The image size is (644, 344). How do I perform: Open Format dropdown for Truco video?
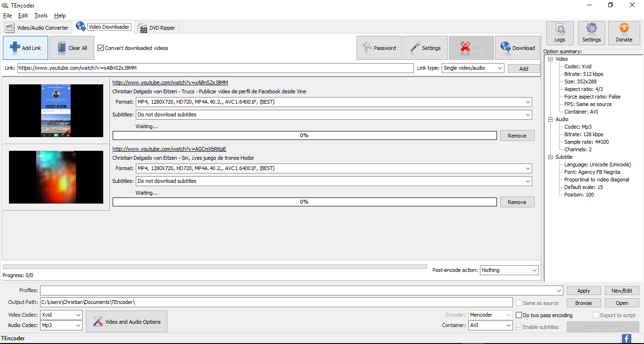(x=334, y=102)
